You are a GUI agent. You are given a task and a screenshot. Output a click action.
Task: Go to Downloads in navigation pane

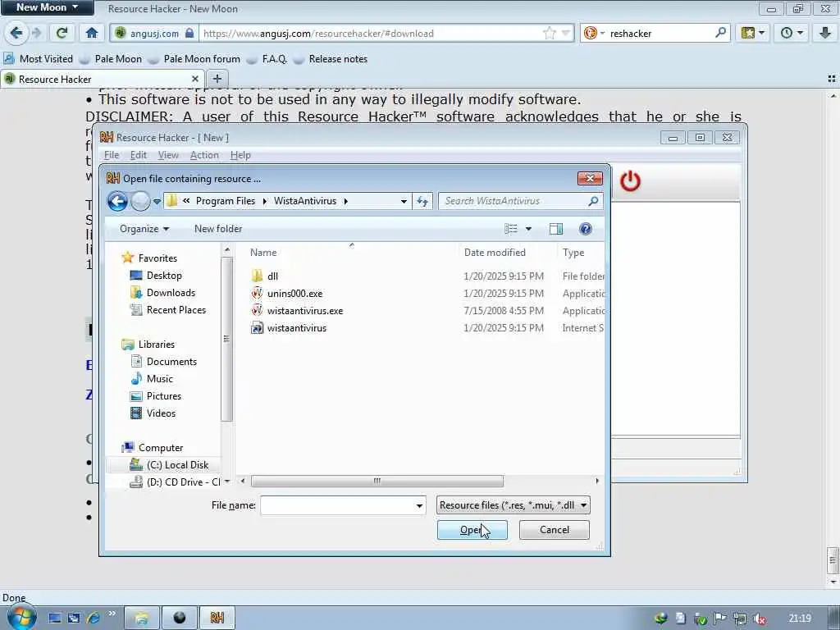point(171,293)
